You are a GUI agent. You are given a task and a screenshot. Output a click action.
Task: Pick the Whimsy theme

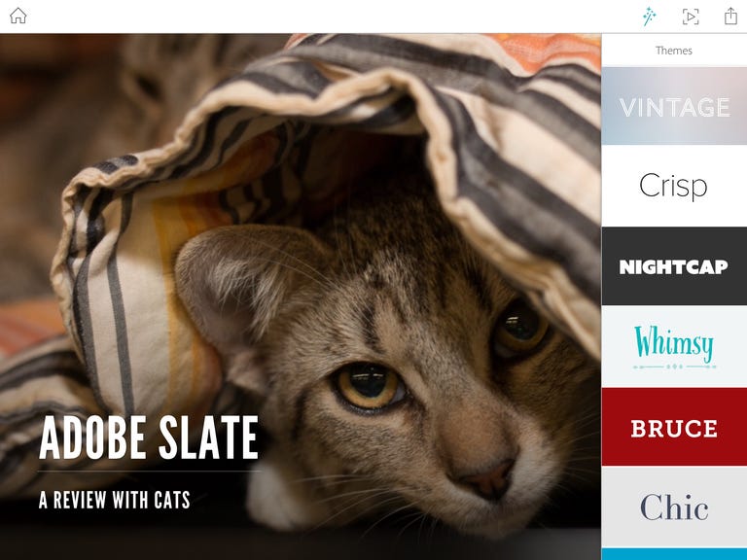point(674,346)
